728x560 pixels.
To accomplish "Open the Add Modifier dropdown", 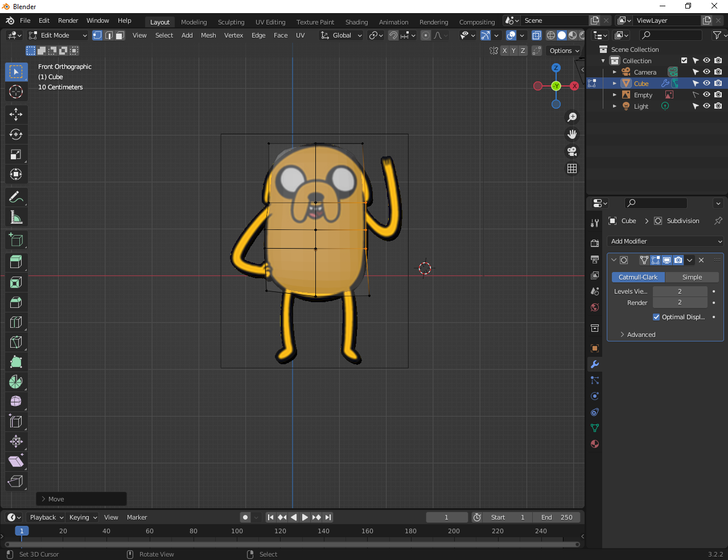I will [665, 241].
